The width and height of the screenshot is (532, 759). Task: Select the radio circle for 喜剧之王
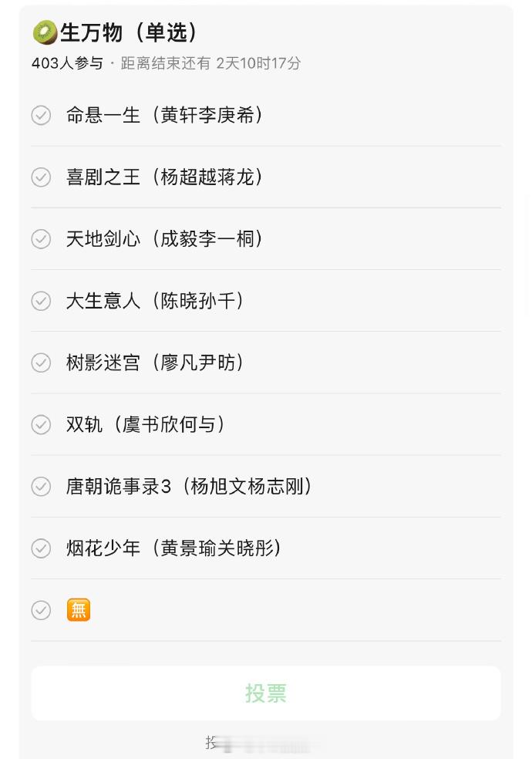pyautogui.click(x=41, y=177)
